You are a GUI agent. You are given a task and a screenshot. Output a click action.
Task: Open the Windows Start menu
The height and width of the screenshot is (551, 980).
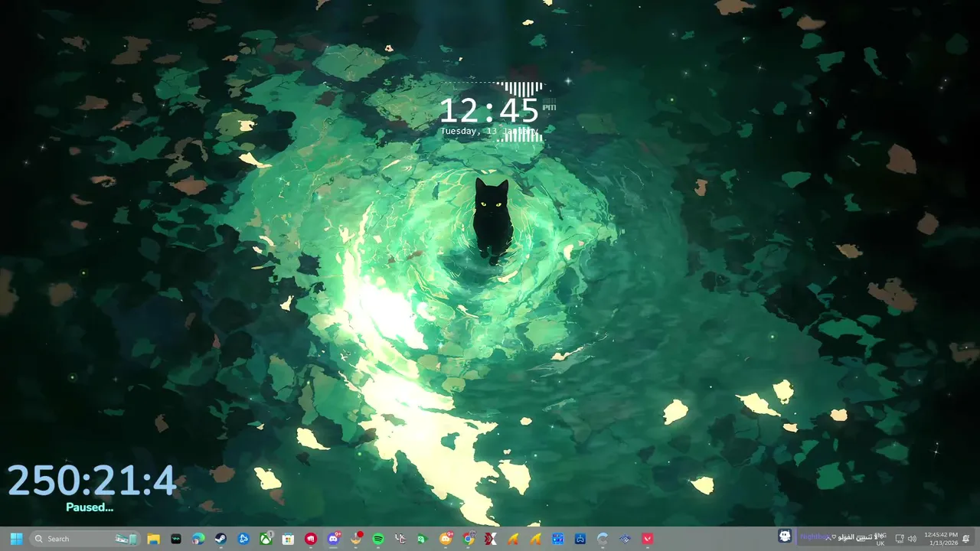click(16, 539)
